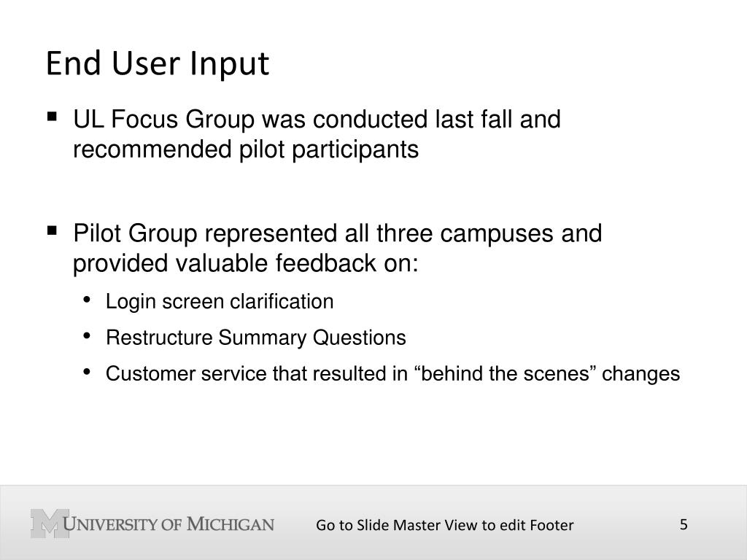Click the square bullet before Pilot Group
The width and height of the screenshot is (747, 560).
pos(52,231)
